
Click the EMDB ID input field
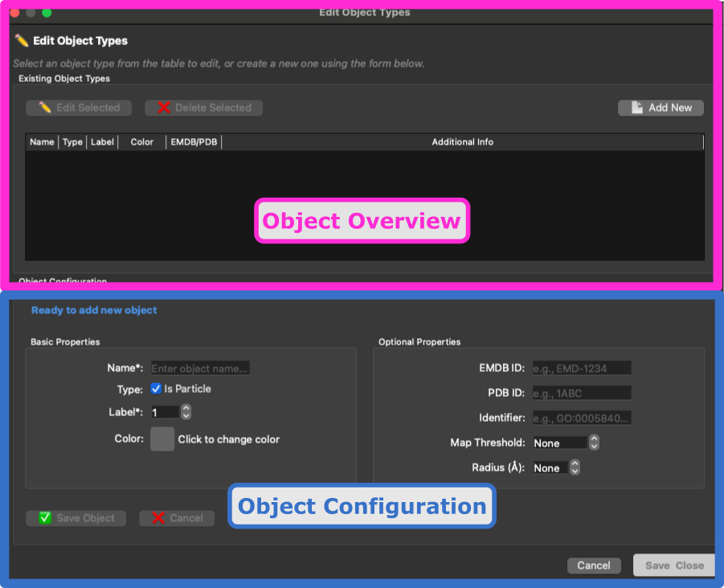[x=581, y=367]
